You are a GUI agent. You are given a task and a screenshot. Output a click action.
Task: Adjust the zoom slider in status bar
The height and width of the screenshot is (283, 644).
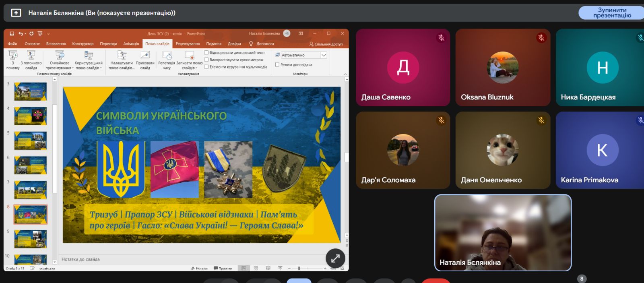(299, 268)
